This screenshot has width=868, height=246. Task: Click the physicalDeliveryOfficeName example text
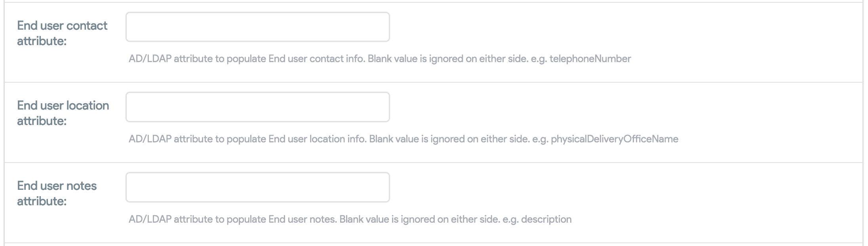614,139
